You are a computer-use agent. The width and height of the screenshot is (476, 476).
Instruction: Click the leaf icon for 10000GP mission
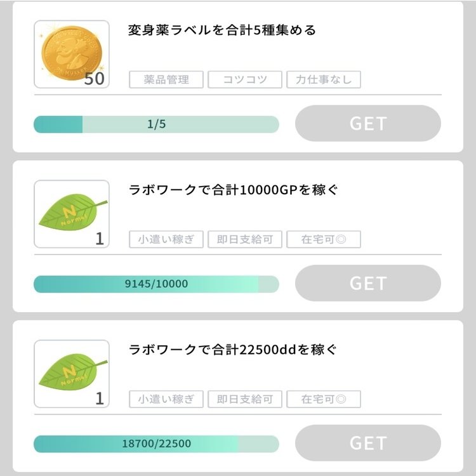coord(71,214)
